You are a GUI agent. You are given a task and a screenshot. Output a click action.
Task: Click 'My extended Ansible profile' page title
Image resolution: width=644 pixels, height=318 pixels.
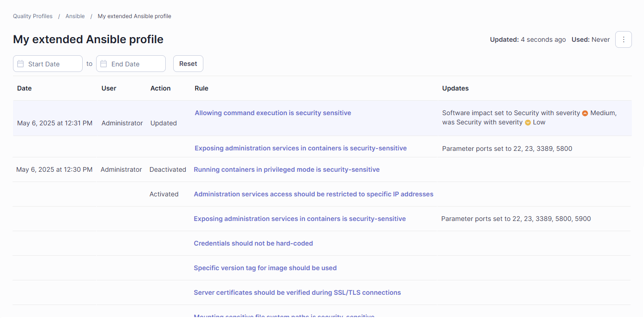pyautogui.click(x=88, y=39)
